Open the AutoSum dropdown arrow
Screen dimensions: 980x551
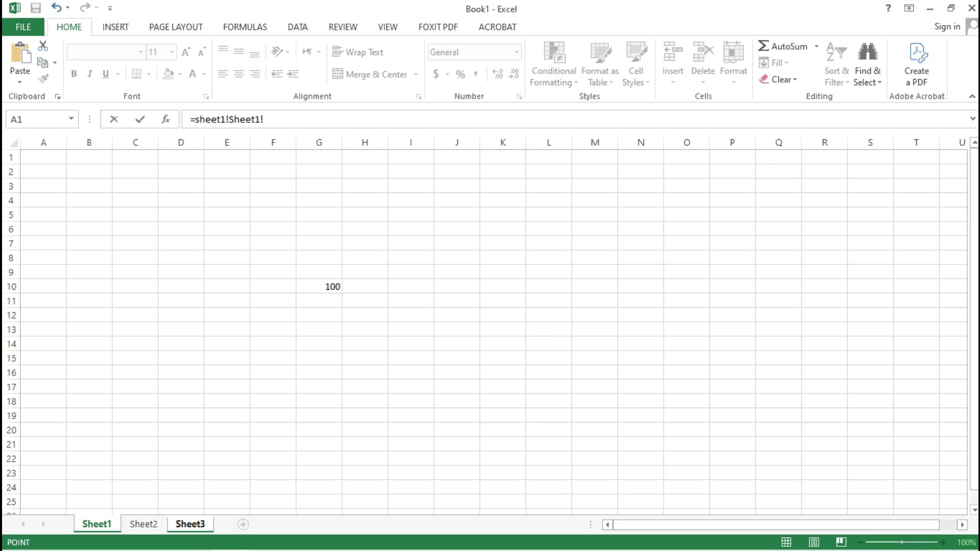point(817,46)
